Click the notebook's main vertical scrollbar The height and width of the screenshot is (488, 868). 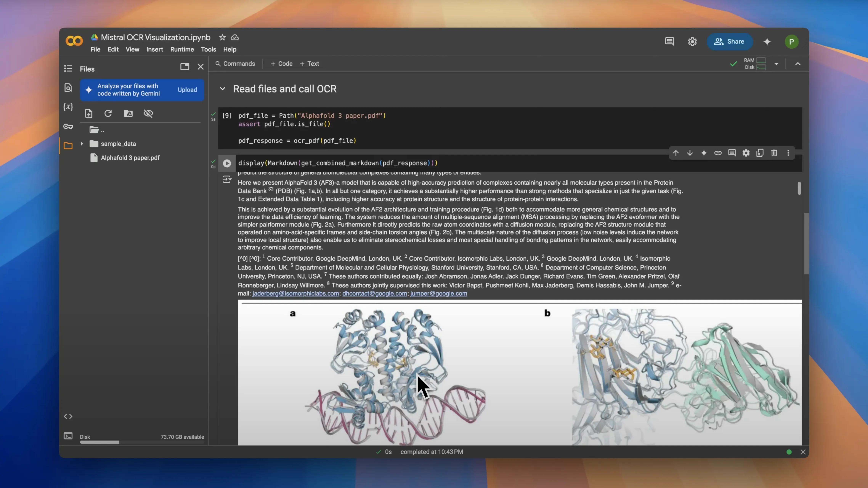tap(806, 243)
